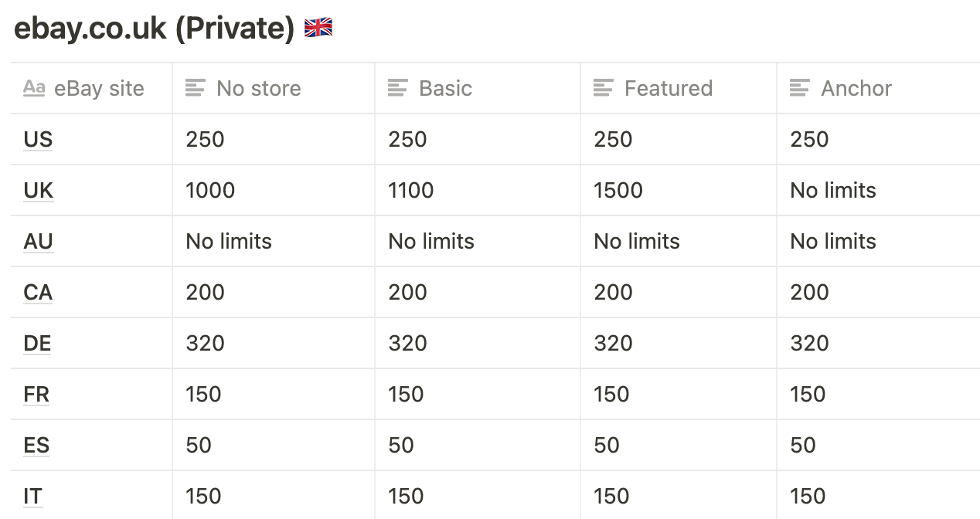Image resolution: width=980 pixels, height=519 pixels.
Task: Select the UK Featured cell showing 1500
Action: (x=679, y=190)
